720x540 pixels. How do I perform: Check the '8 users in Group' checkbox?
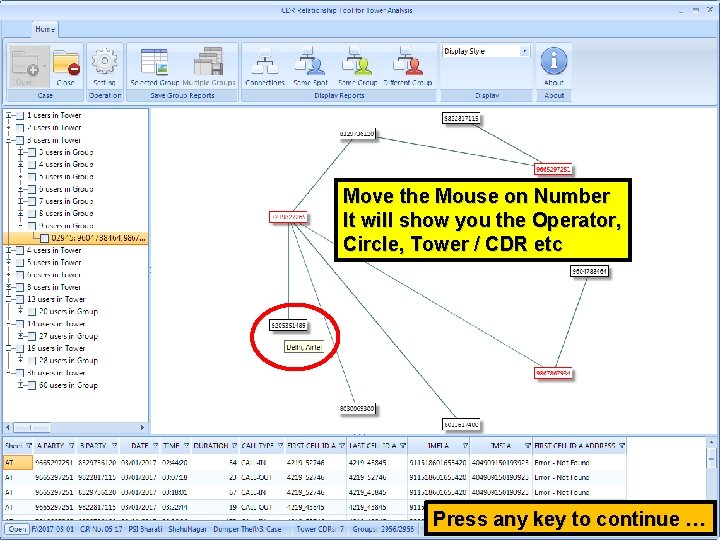[32, 214]
